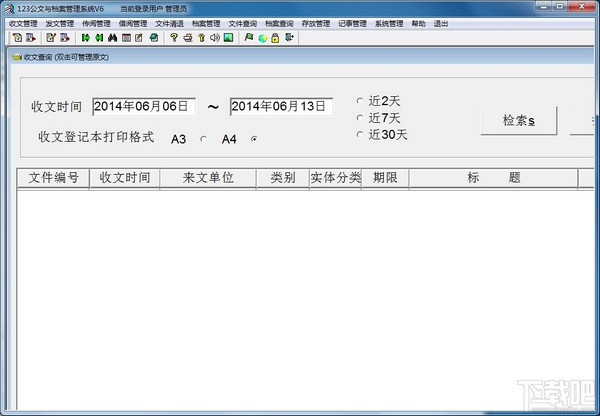Click the end date field 2014年06月13日

click(x=281, y=106)
